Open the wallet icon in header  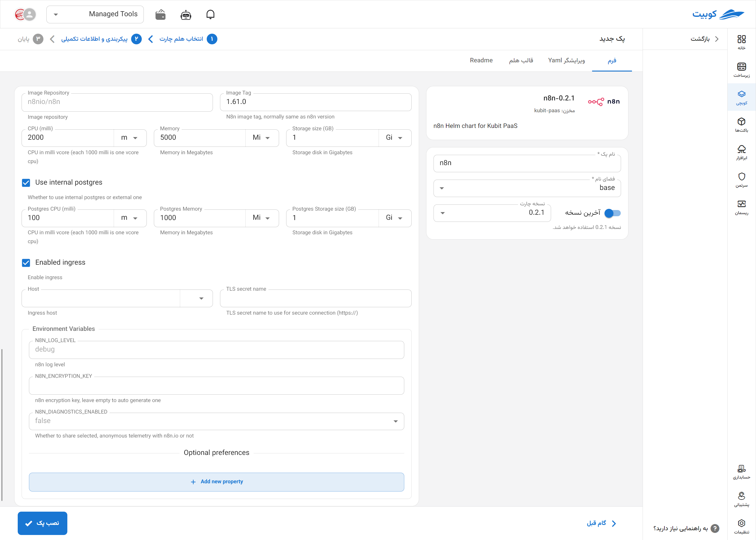[x=161, y=15]
